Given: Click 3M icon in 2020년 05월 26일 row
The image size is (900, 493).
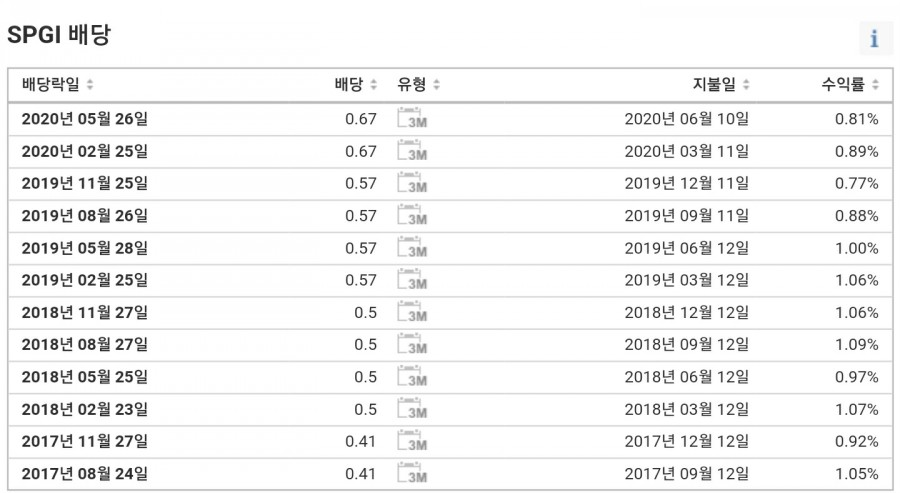Looking at the screenshot, I should point(412,118).
